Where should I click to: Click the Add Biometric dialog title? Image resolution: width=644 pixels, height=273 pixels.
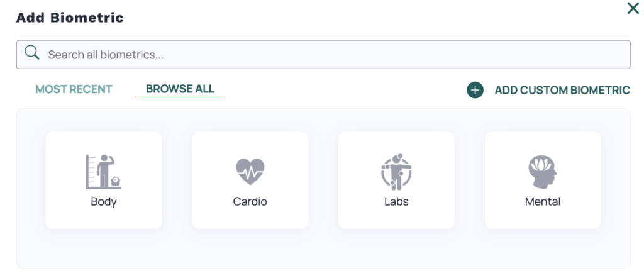70,18
